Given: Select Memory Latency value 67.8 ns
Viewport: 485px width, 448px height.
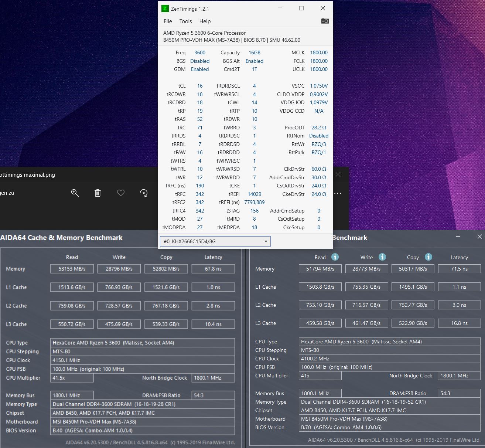Looking at the screenshot, I should point(213,269).
